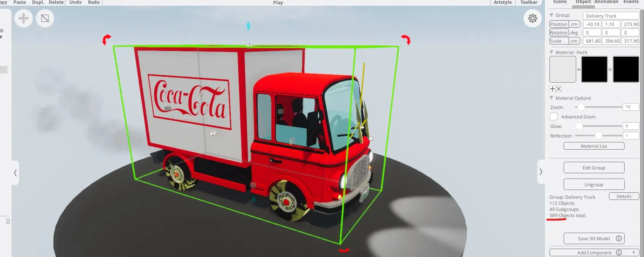The width and height of the screenshot is (644, 257).
Task: Open info icon next to Save 3D Model
Action: pos(619,238)
